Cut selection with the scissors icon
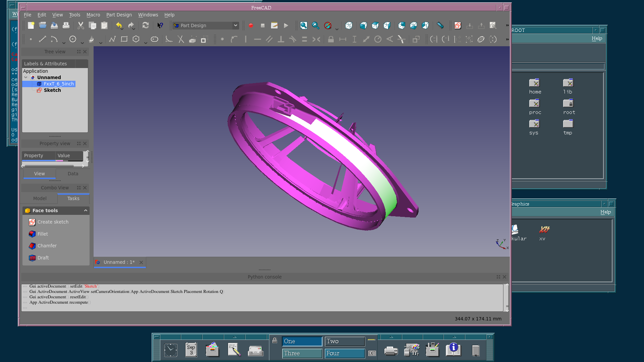 81,25
